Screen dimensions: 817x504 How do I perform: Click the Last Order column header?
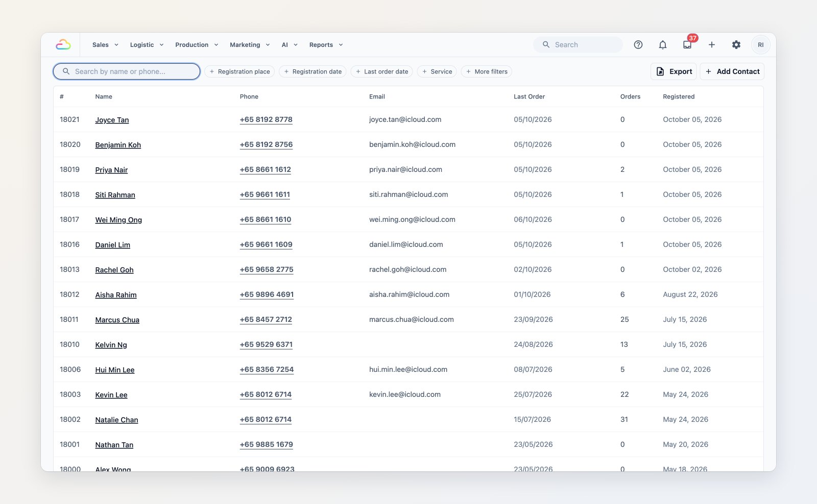(529, 96)
